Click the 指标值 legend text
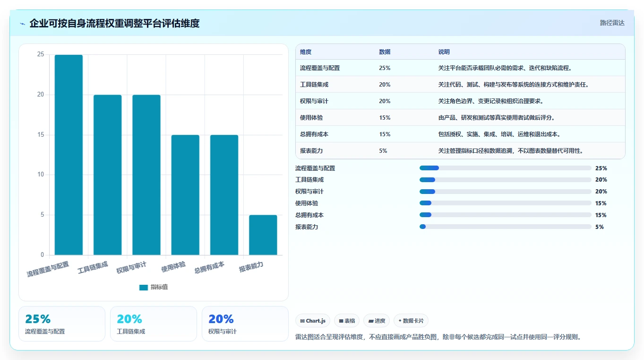Viewport: 644px width, 360px height. click(159, 288)
